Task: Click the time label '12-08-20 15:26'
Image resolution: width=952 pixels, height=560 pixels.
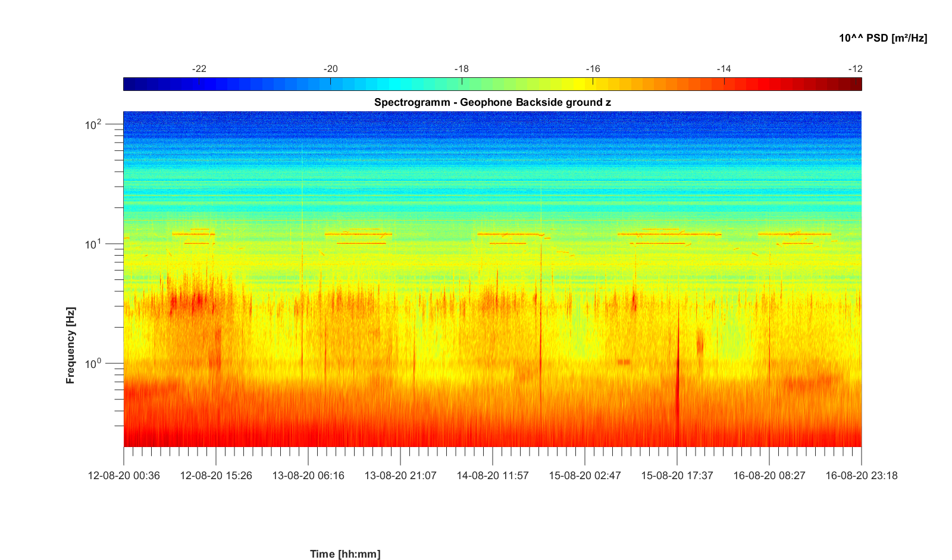Action: (x=216, y=476)
